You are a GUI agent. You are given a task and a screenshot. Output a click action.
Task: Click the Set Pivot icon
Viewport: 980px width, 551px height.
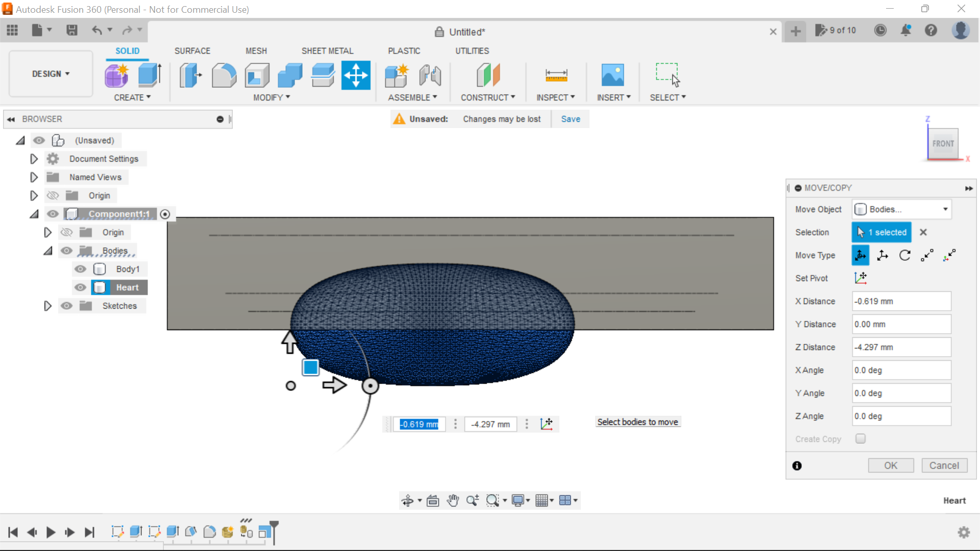861,278
